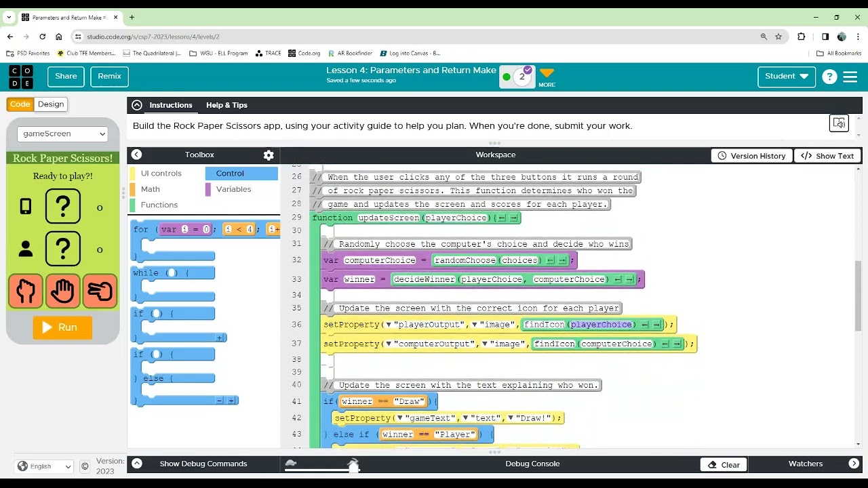Select the scissors hand button in app

coord(100,291)
